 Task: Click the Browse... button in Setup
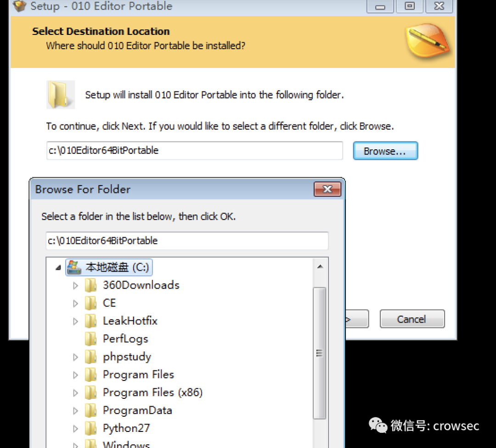(385, 151)
